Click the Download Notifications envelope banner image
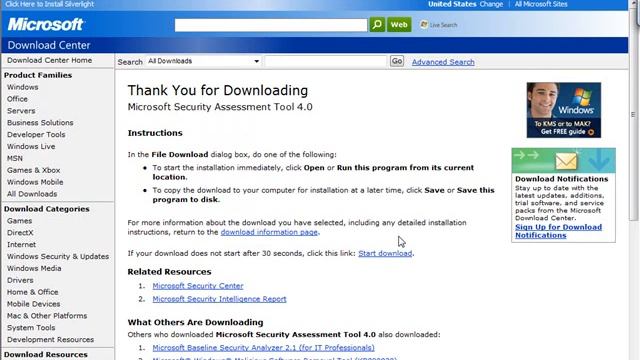This screenshot has height=360, width=640. click(x=563, y=160)
